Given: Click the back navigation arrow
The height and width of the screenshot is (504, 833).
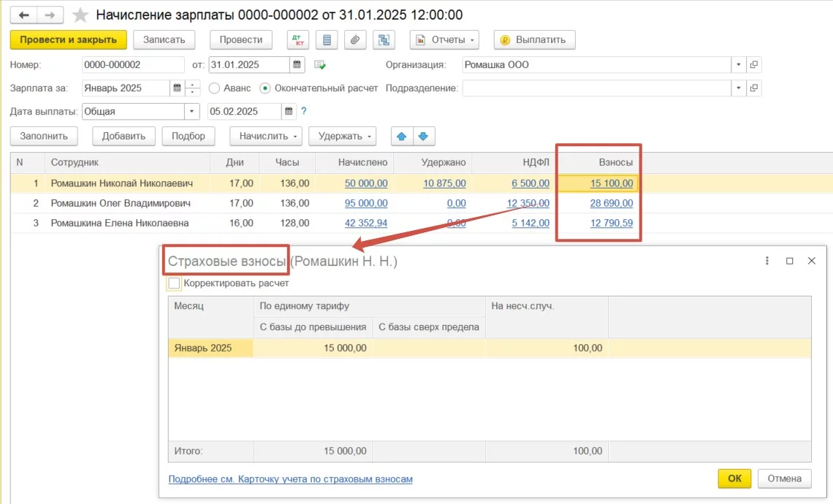Looking at the screenshot, I should [25, 15].
